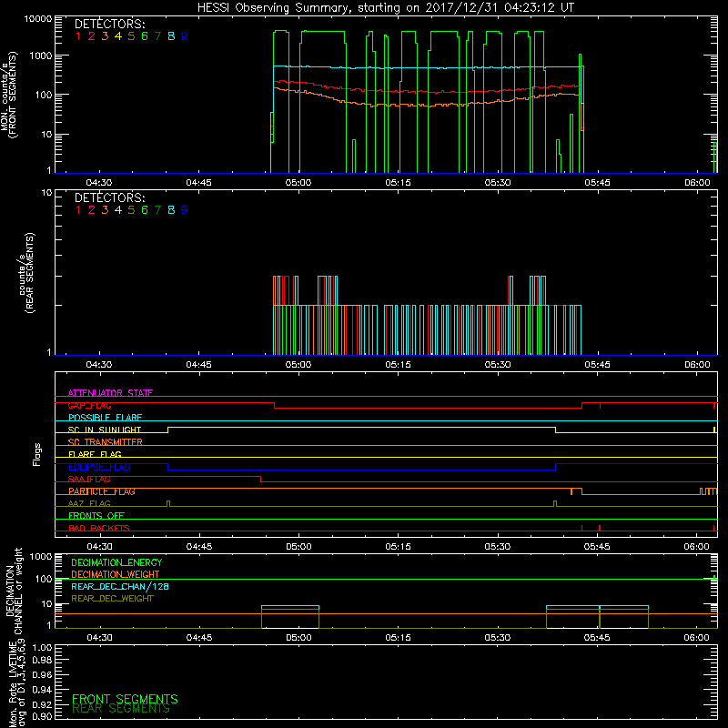Select detector 3 in the front segments legend
This screenshot has height=728, width=728.
coord(105,36)
